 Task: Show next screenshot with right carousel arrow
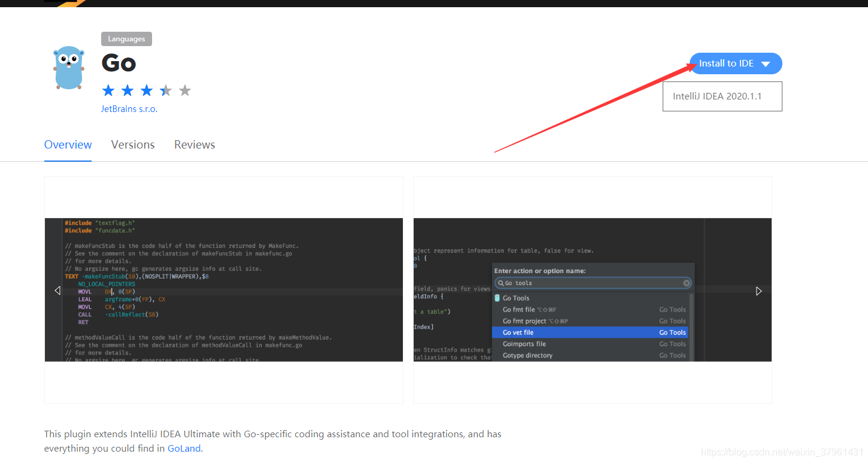coord(758,290)
